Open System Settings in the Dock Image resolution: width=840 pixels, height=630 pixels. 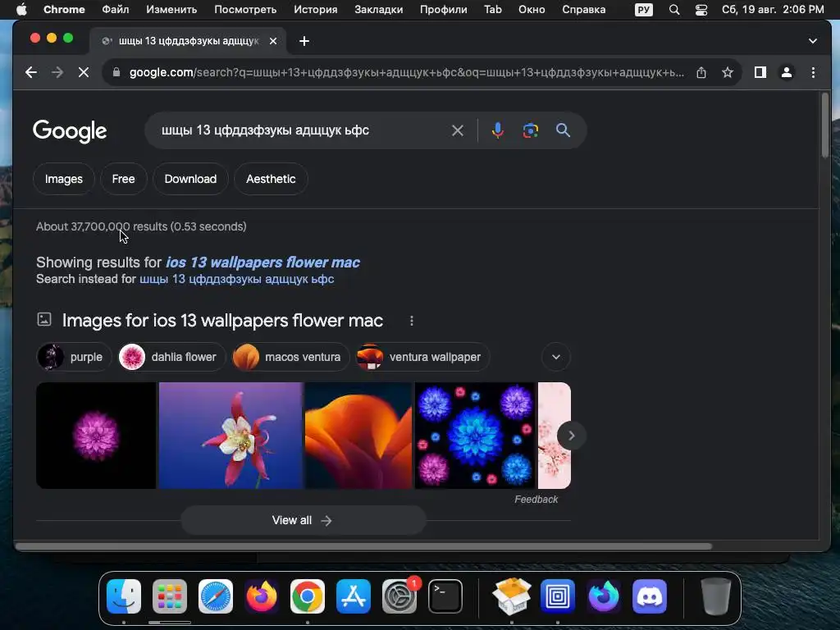(x=399, y=596)
